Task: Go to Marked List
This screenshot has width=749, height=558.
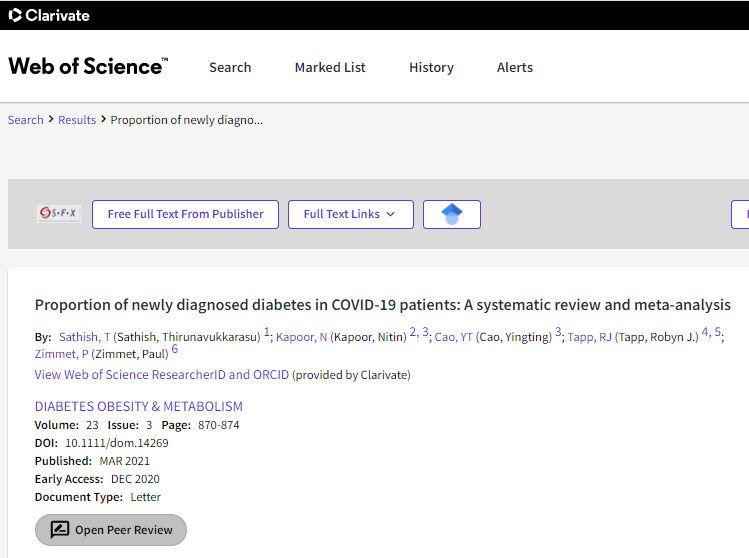Action: [330, 68]
